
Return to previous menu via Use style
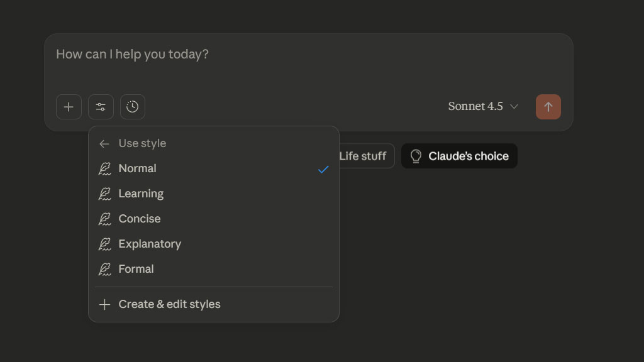(x=142, y=143)
